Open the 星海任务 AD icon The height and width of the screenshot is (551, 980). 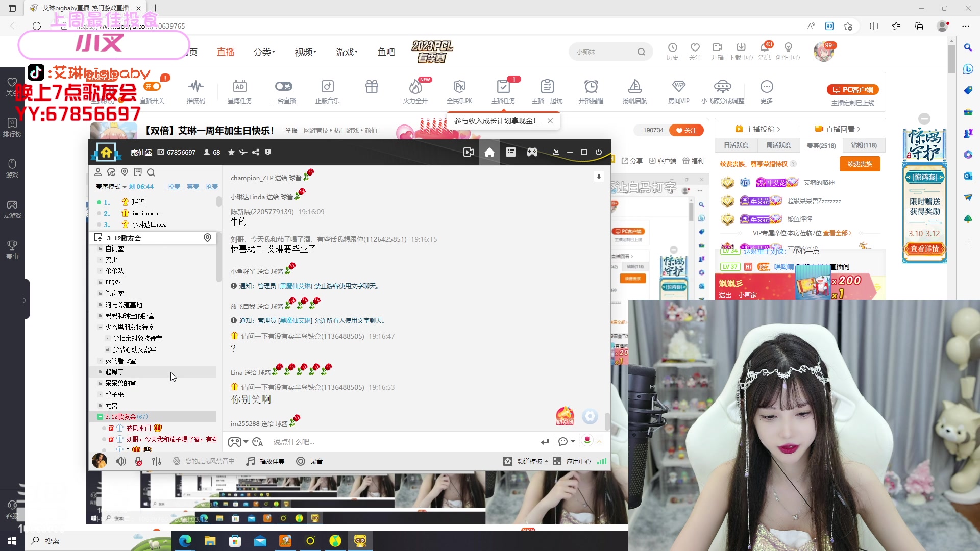click(x=240, y=92)
